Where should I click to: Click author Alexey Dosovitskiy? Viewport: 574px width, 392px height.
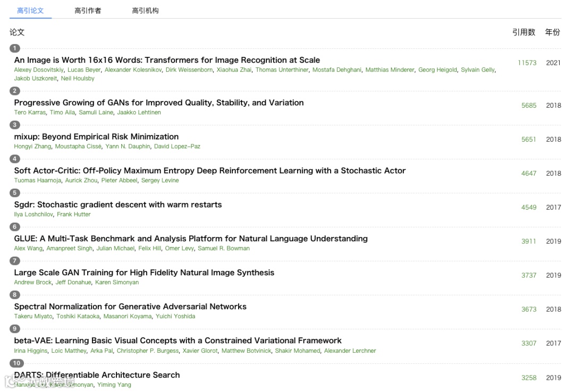[39, 70]
